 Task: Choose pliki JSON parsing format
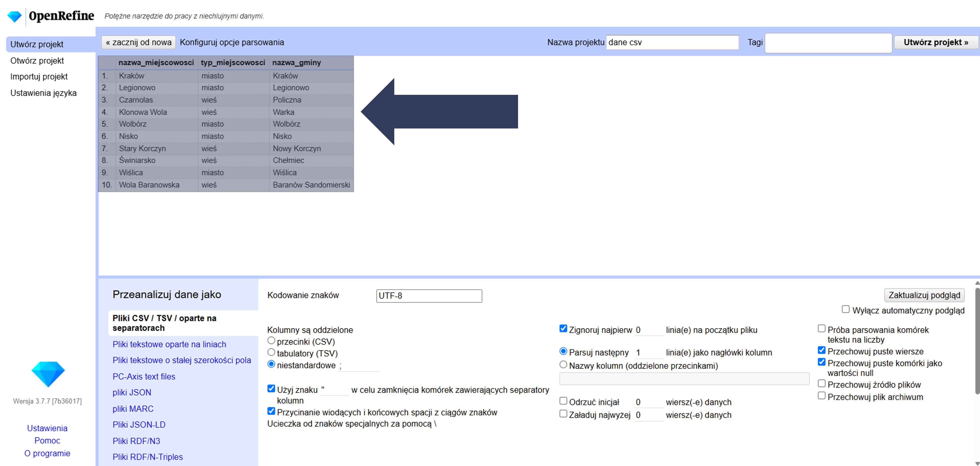tap(132, 392)
